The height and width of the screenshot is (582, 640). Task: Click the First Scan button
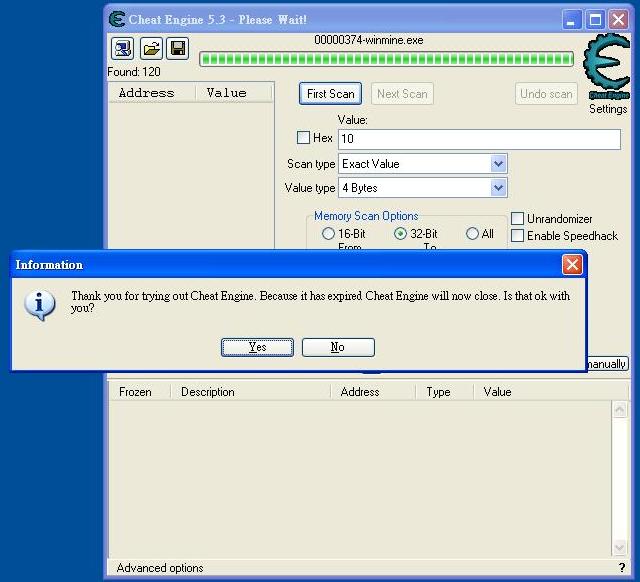pyautogui.click(x=330, y=94)
